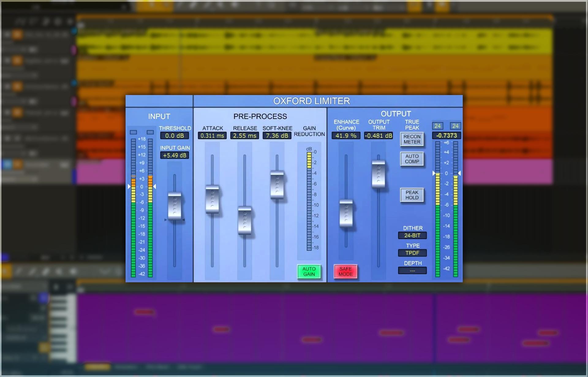The image size is (588, 377).
Task: Click the left output peak readout showing 24
Action: (437, 126)
